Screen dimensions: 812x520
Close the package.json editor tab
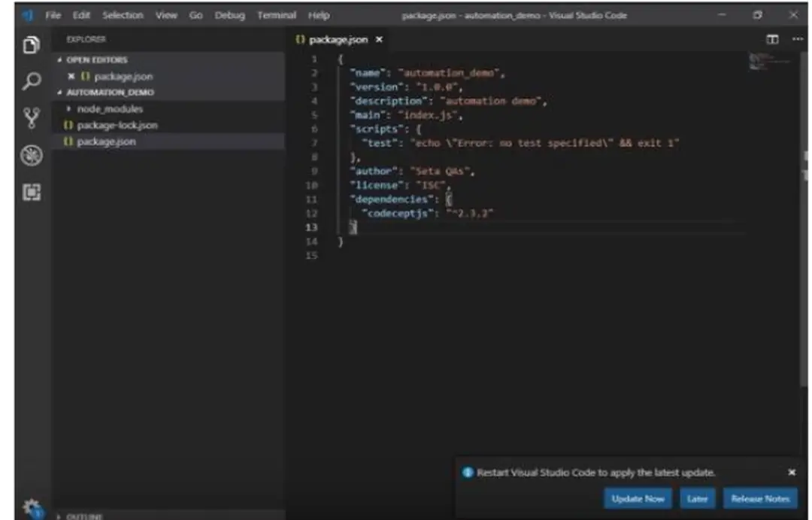point(379,39)
